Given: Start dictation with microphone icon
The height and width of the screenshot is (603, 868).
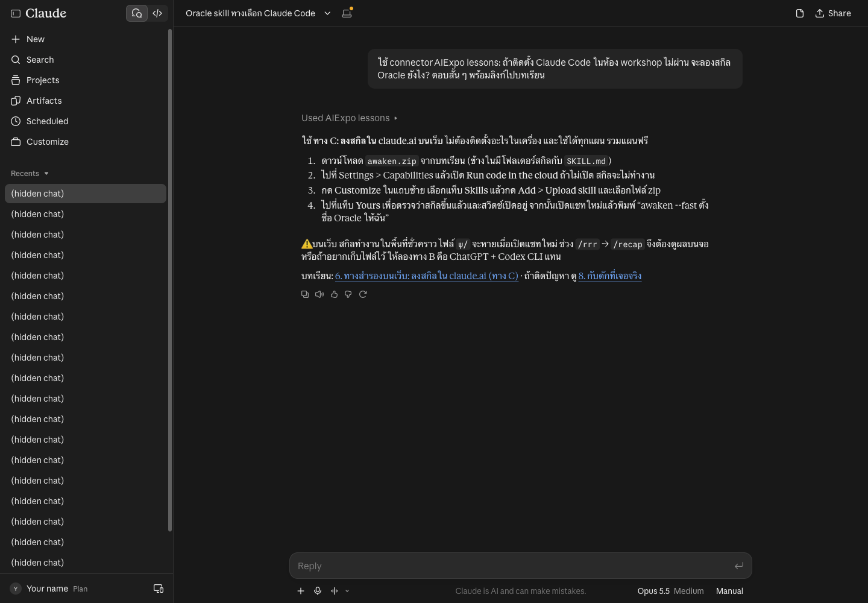Looking at the screenshot, I should click(x=318, y=591).
